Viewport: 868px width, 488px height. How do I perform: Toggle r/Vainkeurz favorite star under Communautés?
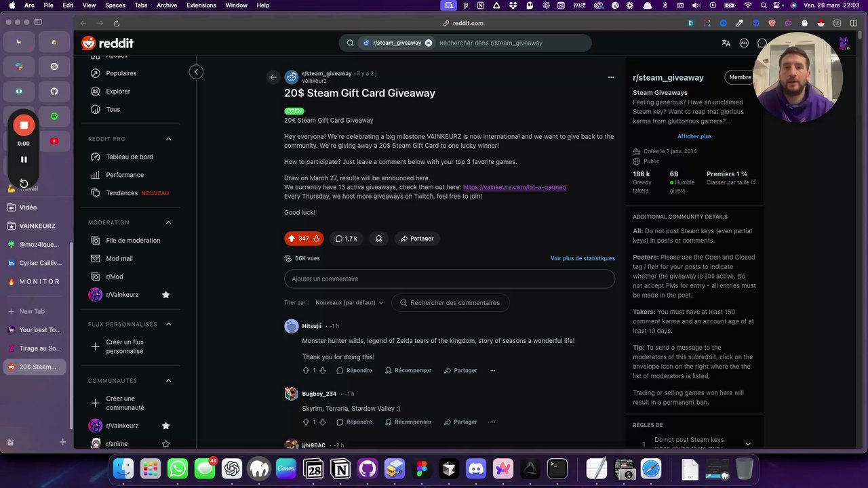coord(165,426)
